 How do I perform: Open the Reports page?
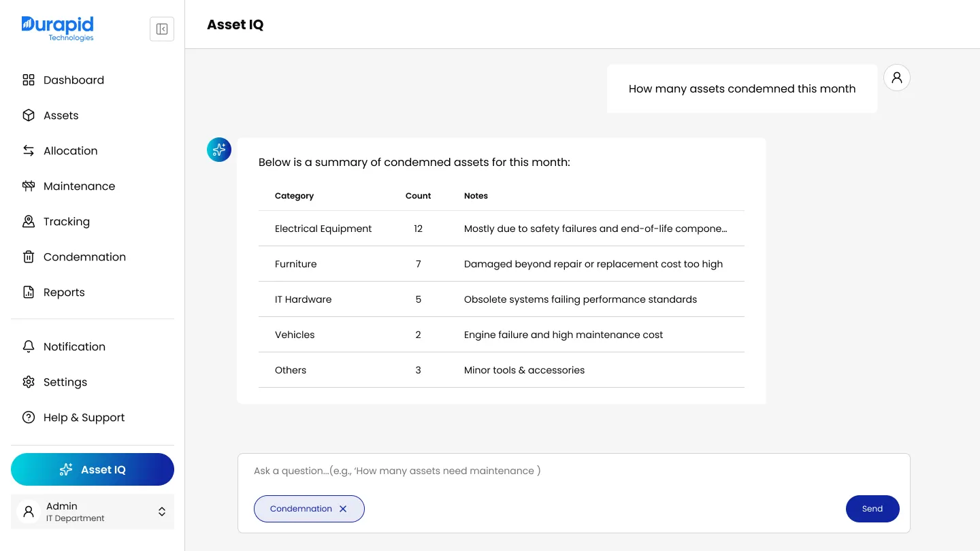coord(64,292)
